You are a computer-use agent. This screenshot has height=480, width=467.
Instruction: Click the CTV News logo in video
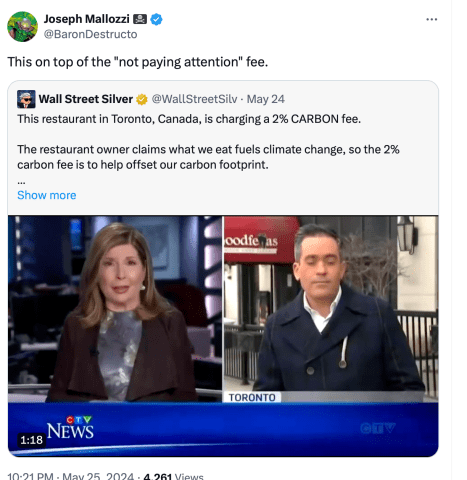[70, 427]
